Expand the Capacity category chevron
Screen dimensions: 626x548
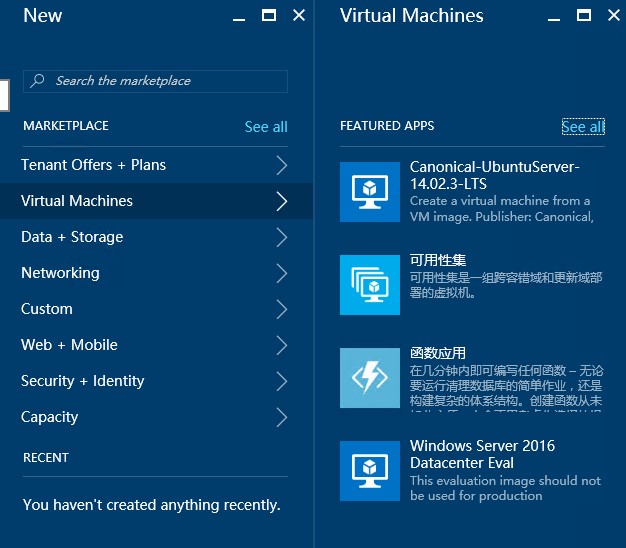coord(282,417)
